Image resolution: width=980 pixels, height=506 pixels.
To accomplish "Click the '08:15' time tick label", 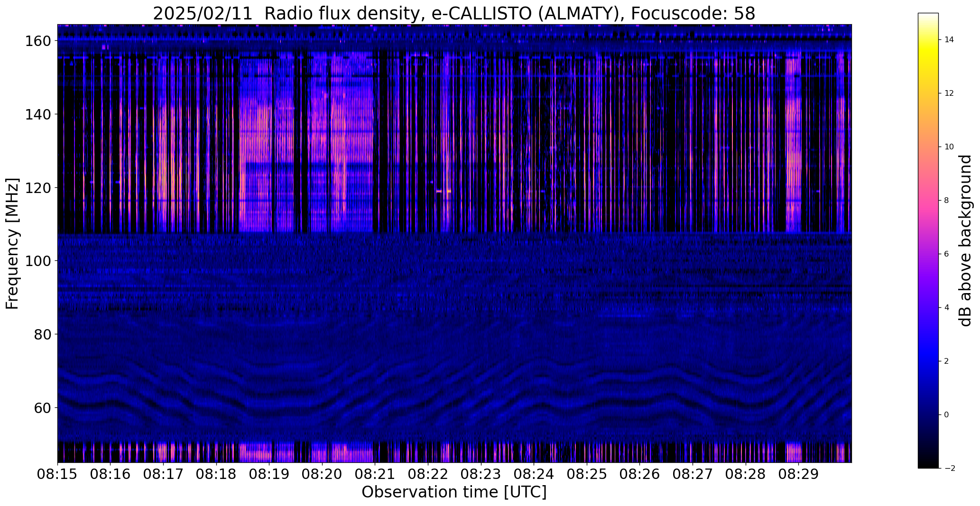I will pos(57,474).
